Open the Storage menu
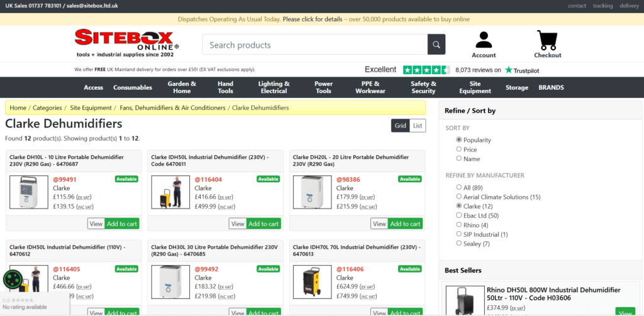 pyautogui.click(x=517, y=87)
